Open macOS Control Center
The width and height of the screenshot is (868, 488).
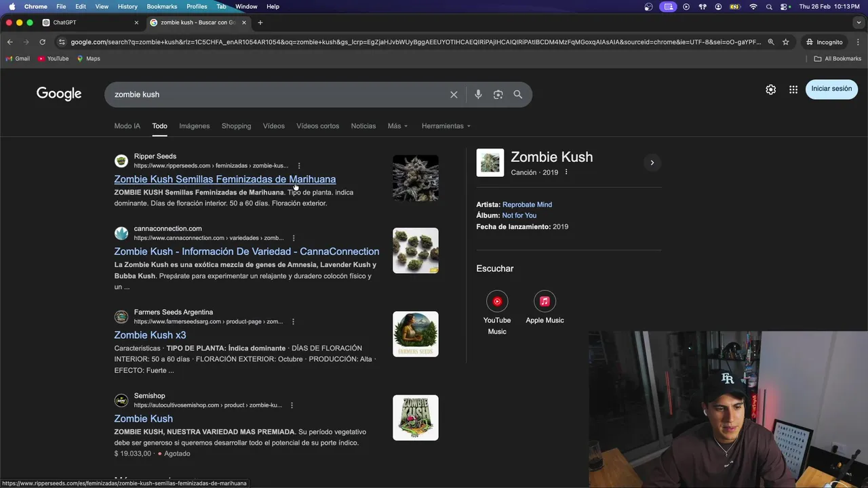tap(785, 6)
